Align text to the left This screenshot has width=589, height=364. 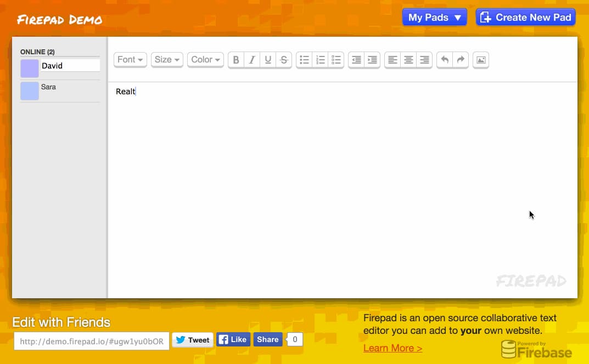pos(392,60)
